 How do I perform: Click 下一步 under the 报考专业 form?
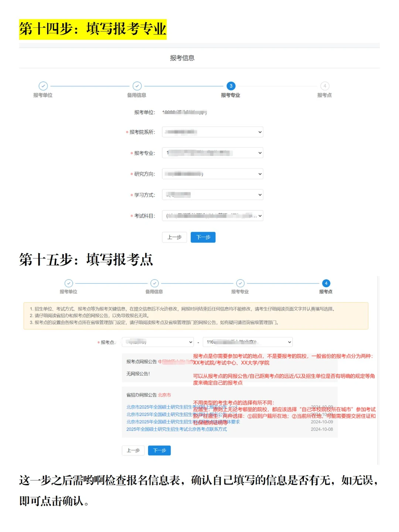[x=203, y=237]
